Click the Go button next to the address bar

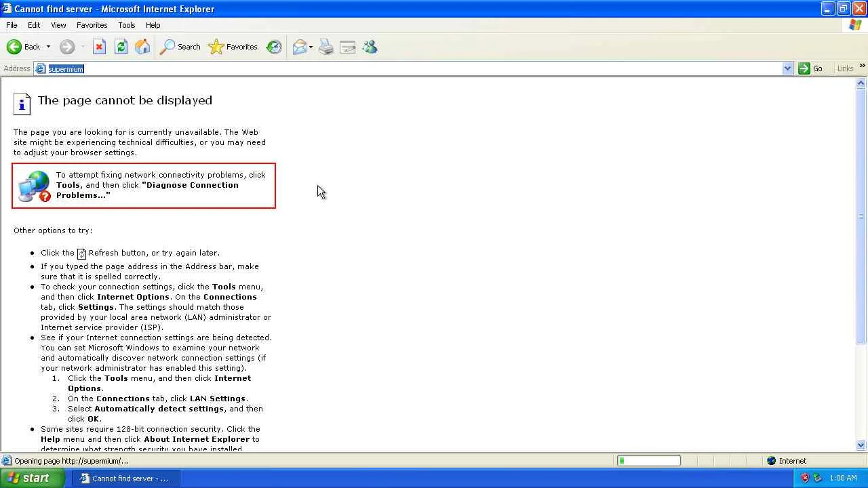pyautogui.click(x=810, y=68)
